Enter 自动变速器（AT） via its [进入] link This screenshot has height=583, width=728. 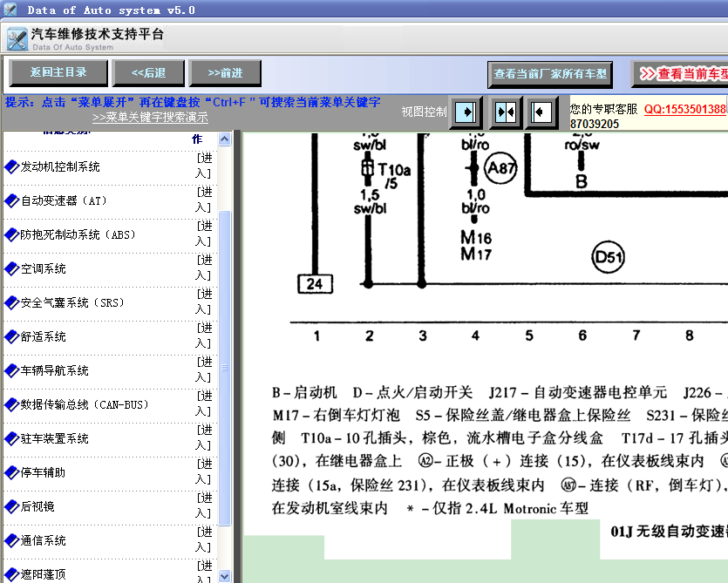(x=204, y=200)
